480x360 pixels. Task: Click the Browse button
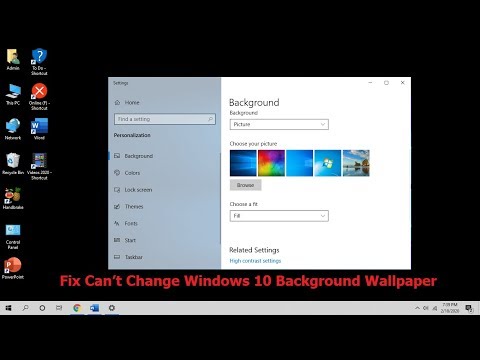tap(246, 185)
